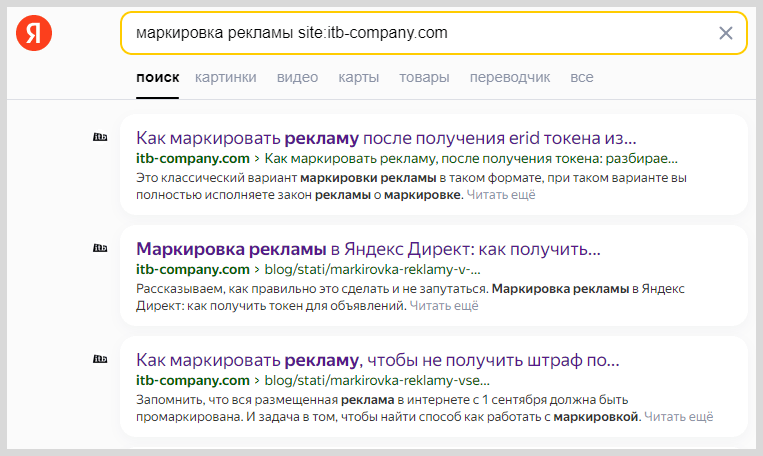Open favicon of 'чтобы не получить штраф' result
The width and height of the screenshot is (763, 456).
coord(100,359)
